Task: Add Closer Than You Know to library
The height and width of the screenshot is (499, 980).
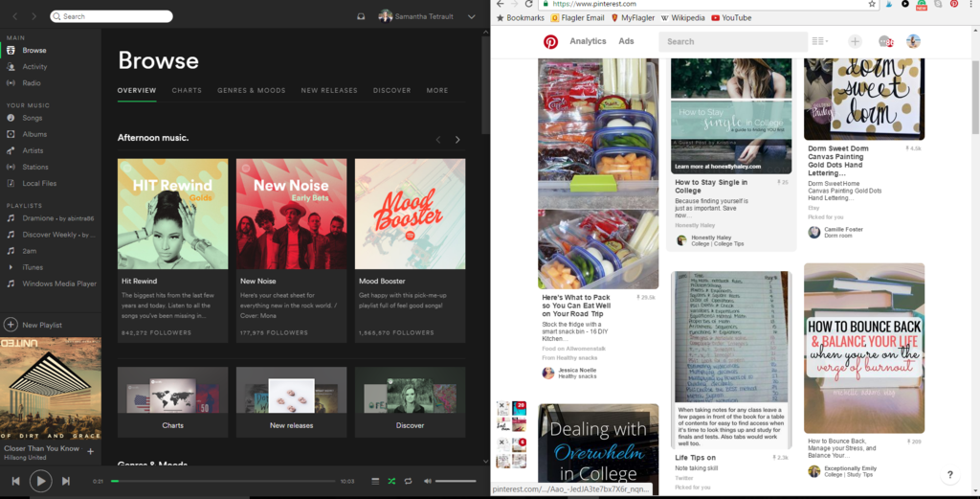Action: point(91,451)
